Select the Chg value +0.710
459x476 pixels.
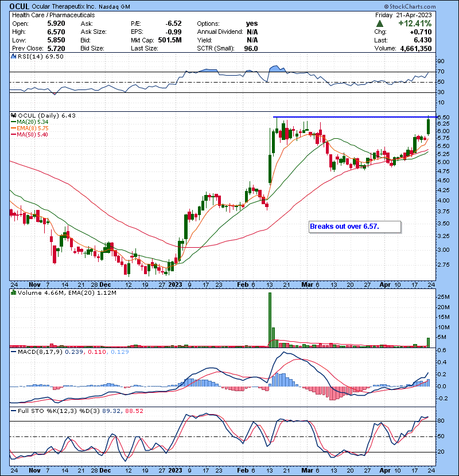click(x=421, y=32)
